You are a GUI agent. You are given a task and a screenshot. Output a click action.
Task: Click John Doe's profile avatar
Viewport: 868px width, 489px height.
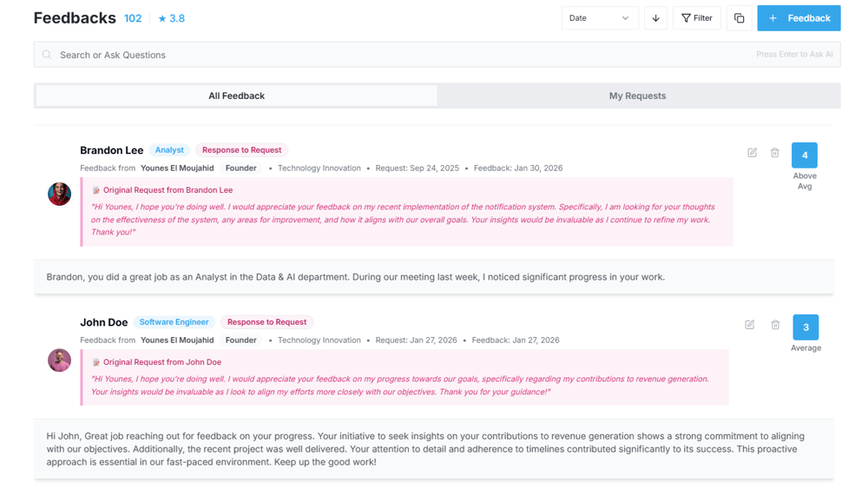(59, 360)
